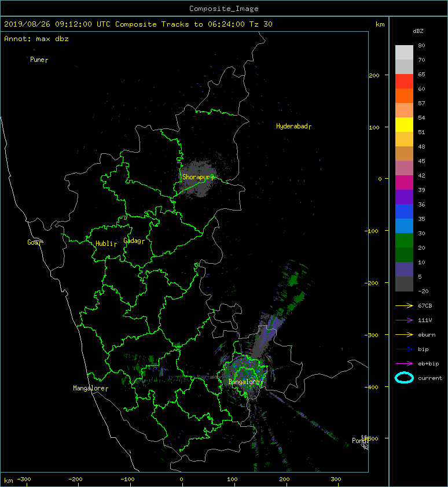Click the purple 111V arrow symbol
448x487 pixels.
tap(404, 320)
